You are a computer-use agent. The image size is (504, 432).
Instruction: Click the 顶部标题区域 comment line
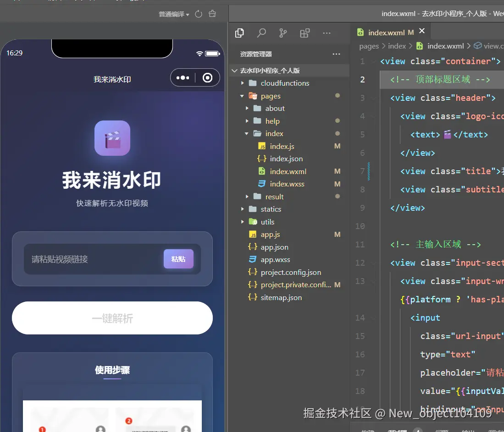[440, 79]
